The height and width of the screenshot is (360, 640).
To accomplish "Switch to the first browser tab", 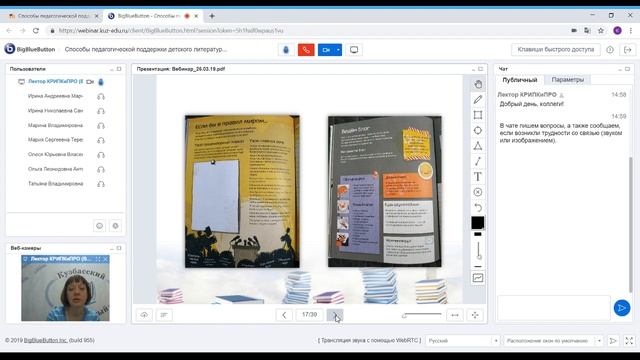I will coord(53,16).
